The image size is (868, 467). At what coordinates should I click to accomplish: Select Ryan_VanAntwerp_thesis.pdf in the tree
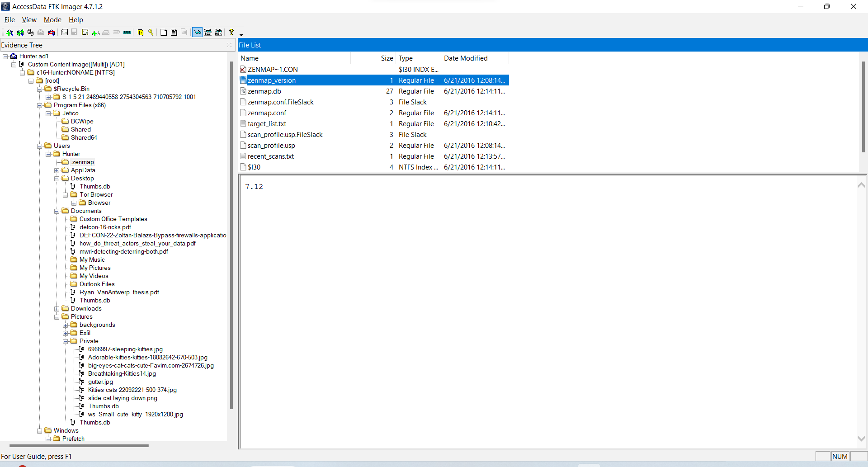coord(119,292)
